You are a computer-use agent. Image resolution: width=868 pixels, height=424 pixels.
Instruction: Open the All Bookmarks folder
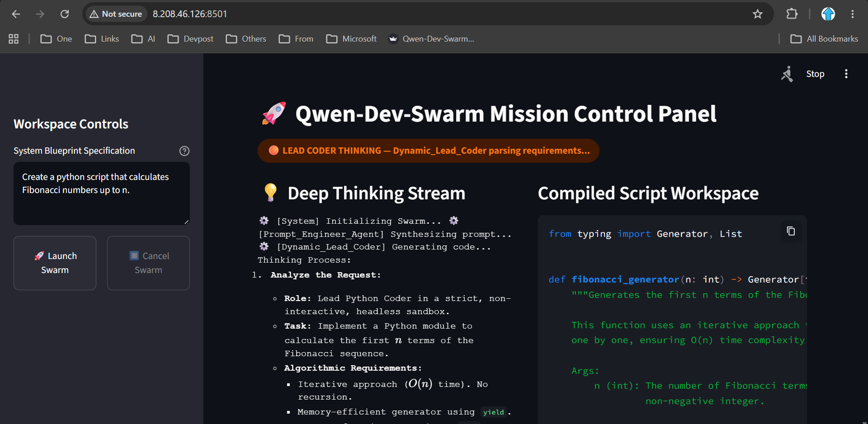(824, 39)
